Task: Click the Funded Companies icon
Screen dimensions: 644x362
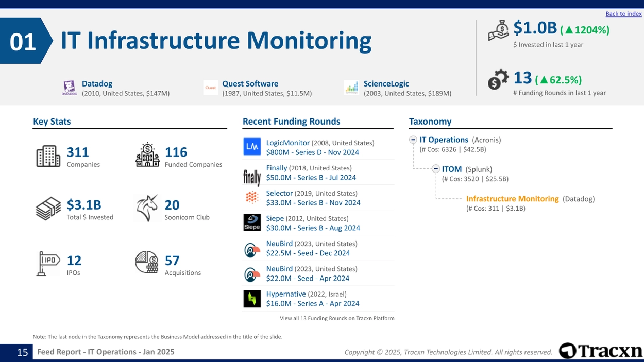Action: pyautogui.click(x=147, y=154)
